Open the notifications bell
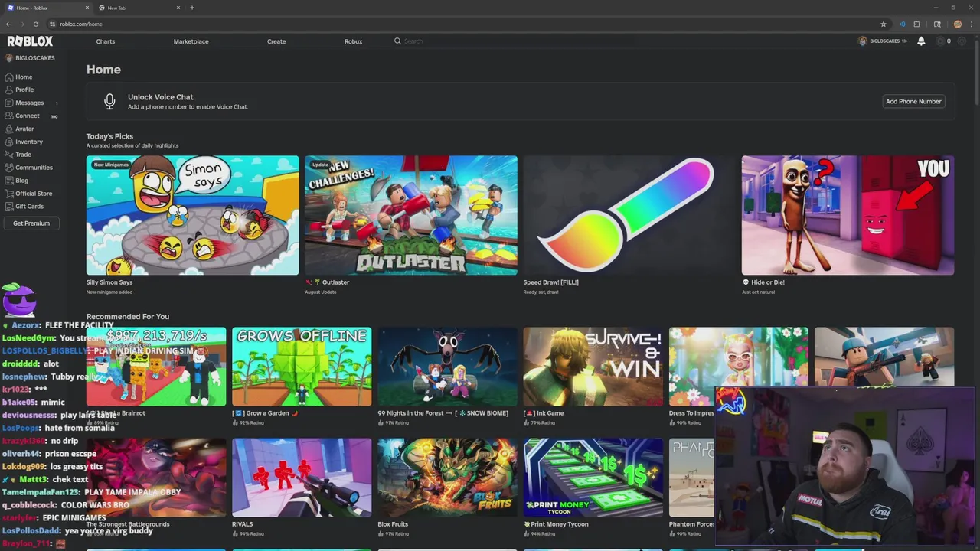The width and height of the screenshot is (980, 551). click(921, 41)
